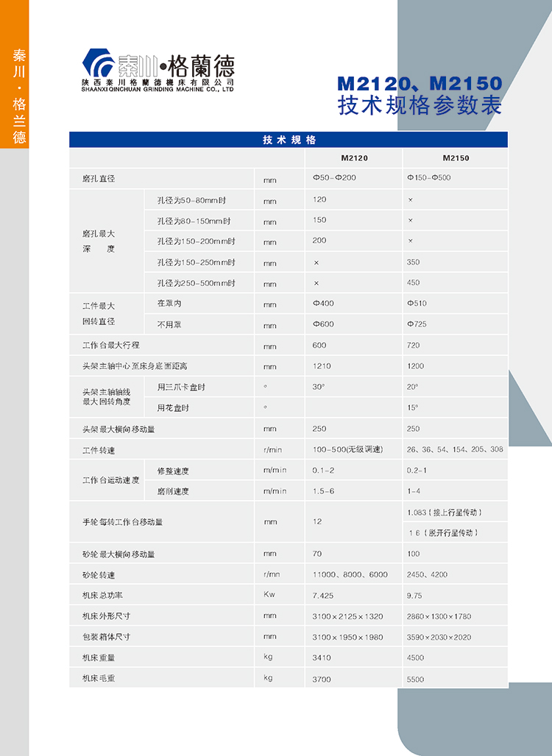Click the 孔径为250-500mm时 label

click(x=197, y=283)
